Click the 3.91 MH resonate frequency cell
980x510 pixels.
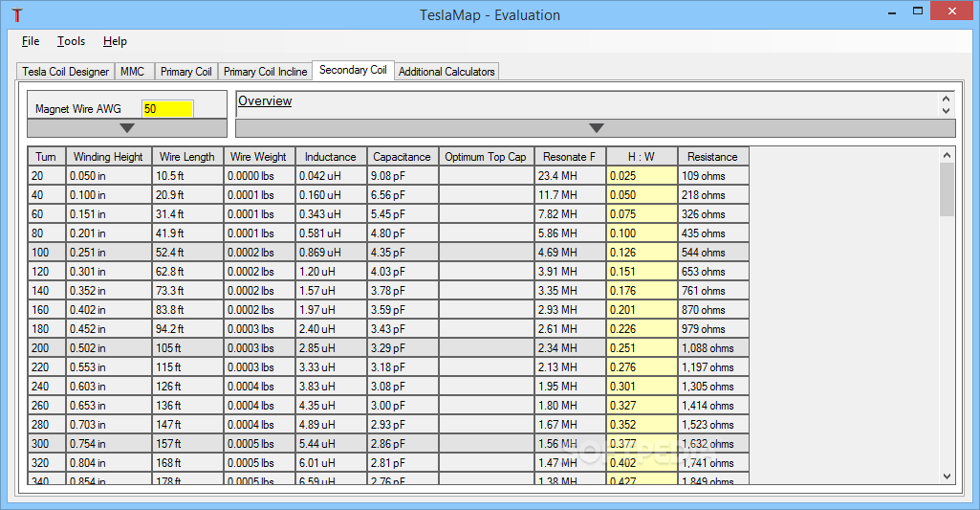tap(570, 272)
